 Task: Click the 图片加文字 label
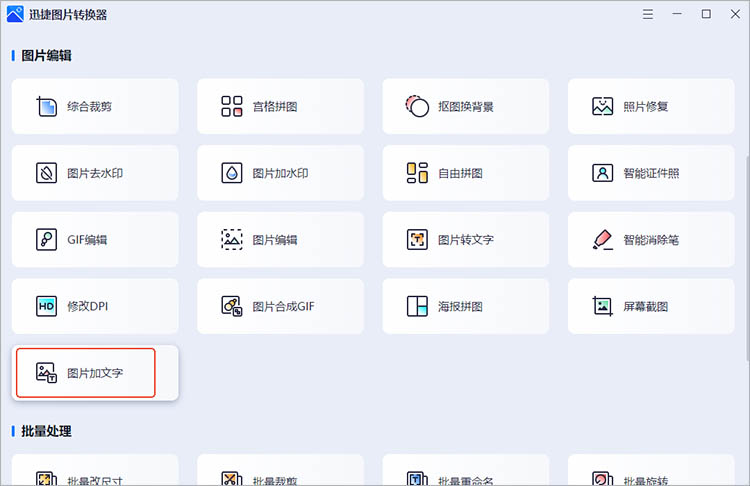point(95,373)
